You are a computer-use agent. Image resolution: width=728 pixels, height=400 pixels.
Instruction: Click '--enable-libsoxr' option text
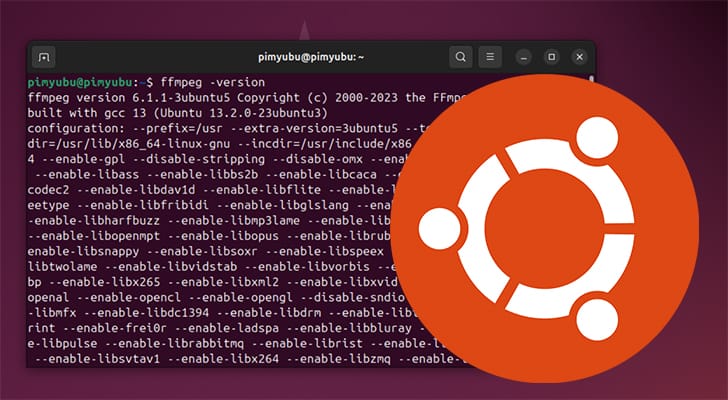[x=202, y=251]
